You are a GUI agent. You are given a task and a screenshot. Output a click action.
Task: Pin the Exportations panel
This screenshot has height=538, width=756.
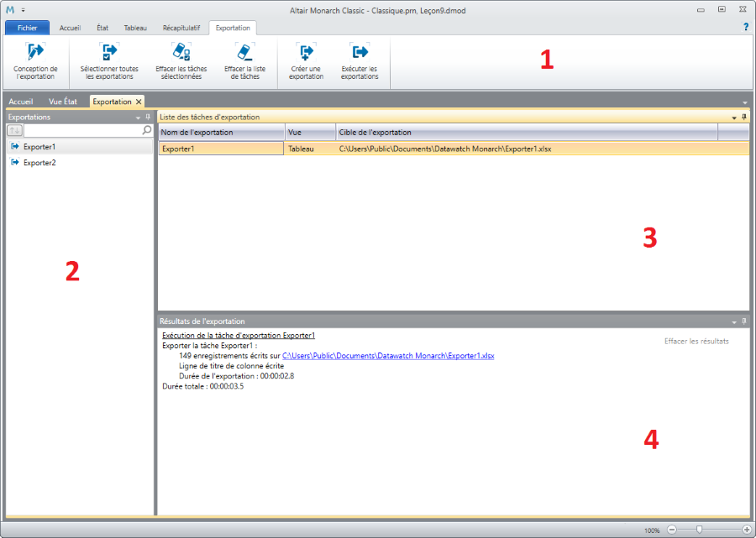148,118
